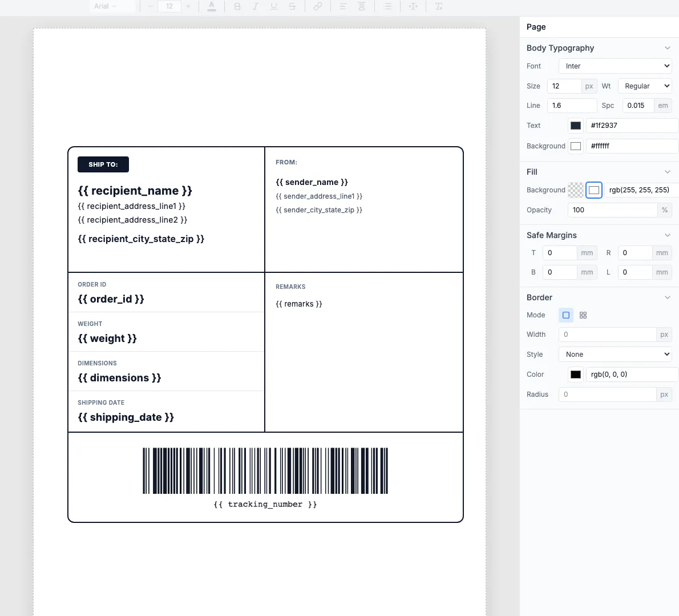Select the REMARKS heading text
Viewport: 679px width, 616px height.
click(x=290, y=287)
